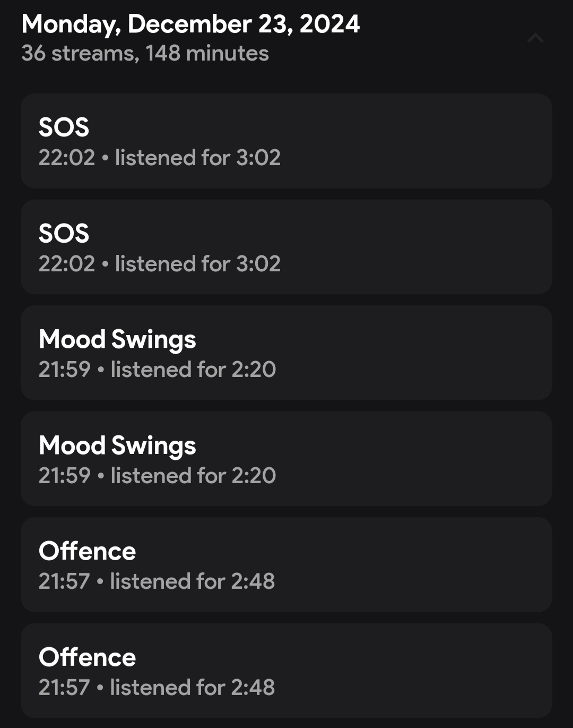Open the lower Mood Swings stream title
This screenshot has width=573, height=728.
click(x=117, y=446)
